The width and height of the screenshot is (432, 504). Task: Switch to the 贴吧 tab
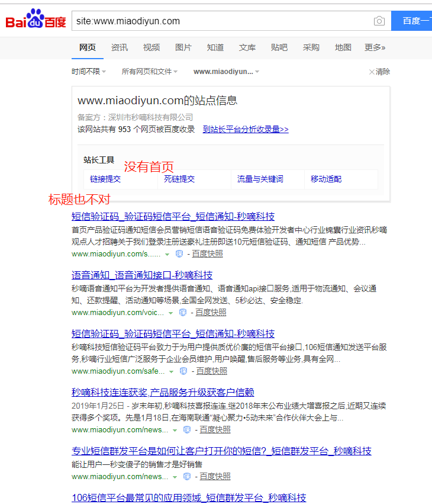tap(279, 47)
